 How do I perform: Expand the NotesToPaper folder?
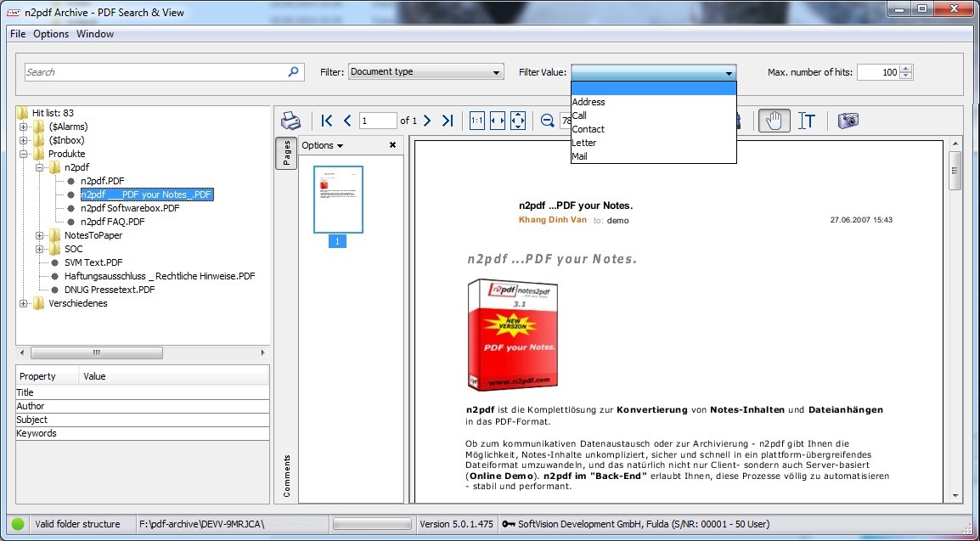pyautogui.click(x=39, y=235)
